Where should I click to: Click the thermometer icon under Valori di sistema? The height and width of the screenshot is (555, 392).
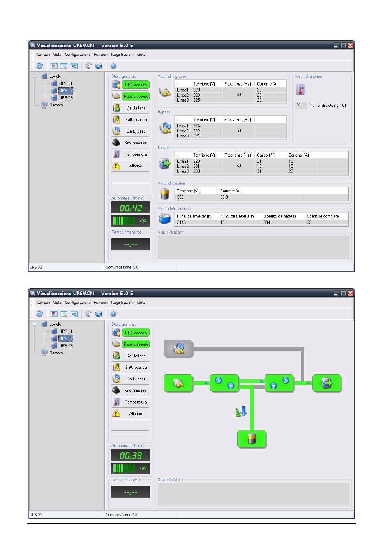click(x=301, y=89)
